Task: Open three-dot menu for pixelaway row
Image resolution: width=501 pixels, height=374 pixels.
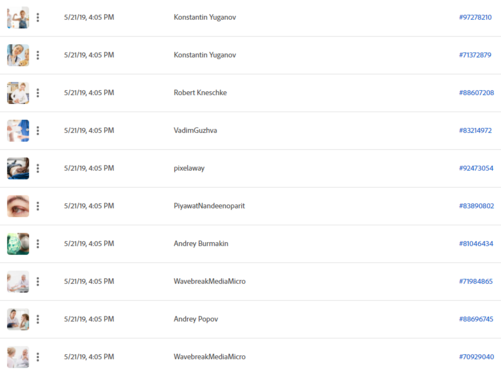Action: pos(38,168)
